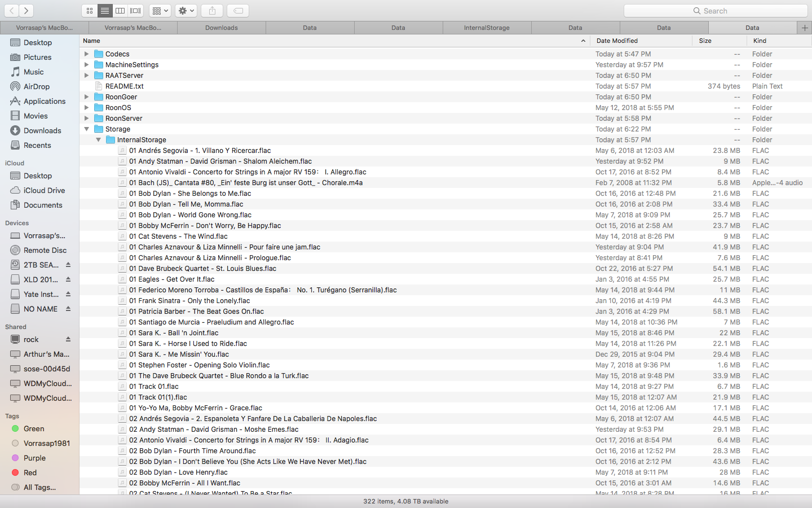Switch to second Vorrasap's MacBo... tab
The width and height of the screenshot is (812, 508).
pos(133,28)
